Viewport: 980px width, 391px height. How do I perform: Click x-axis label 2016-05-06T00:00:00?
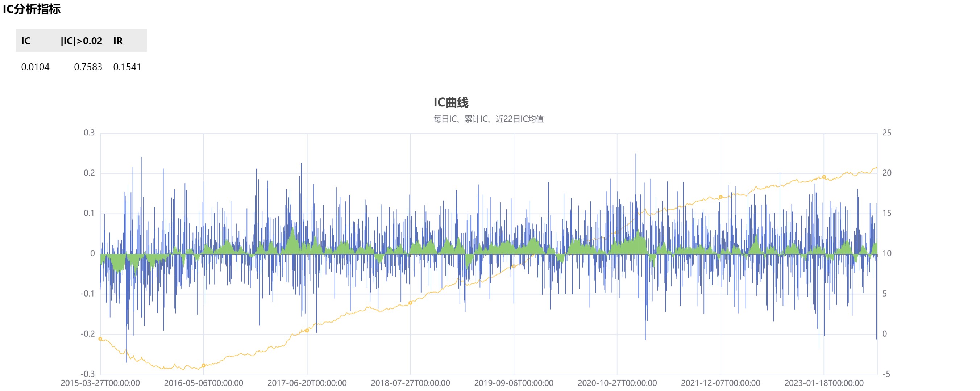(x=204, y=383)
